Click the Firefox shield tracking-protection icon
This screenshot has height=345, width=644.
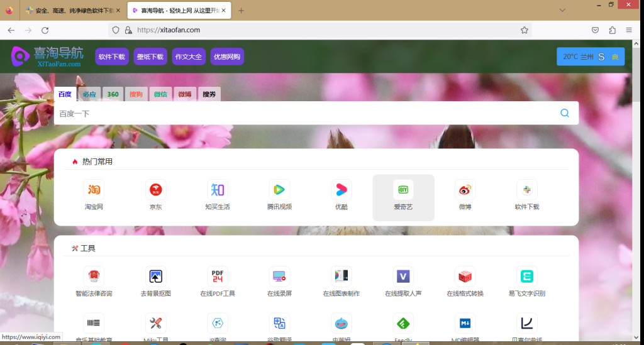click(x=116, y=30)
